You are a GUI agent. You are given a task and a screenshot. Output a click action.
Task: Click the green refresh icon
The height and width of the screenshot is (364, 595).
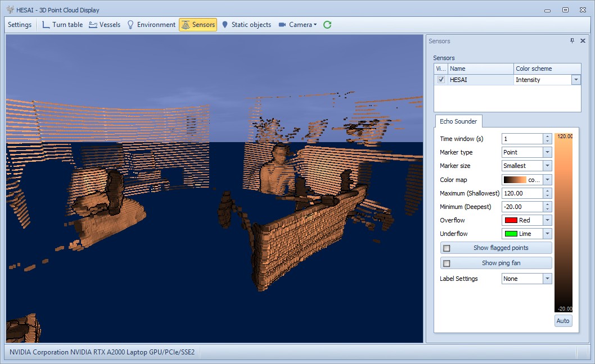click(x=327, y=25)
